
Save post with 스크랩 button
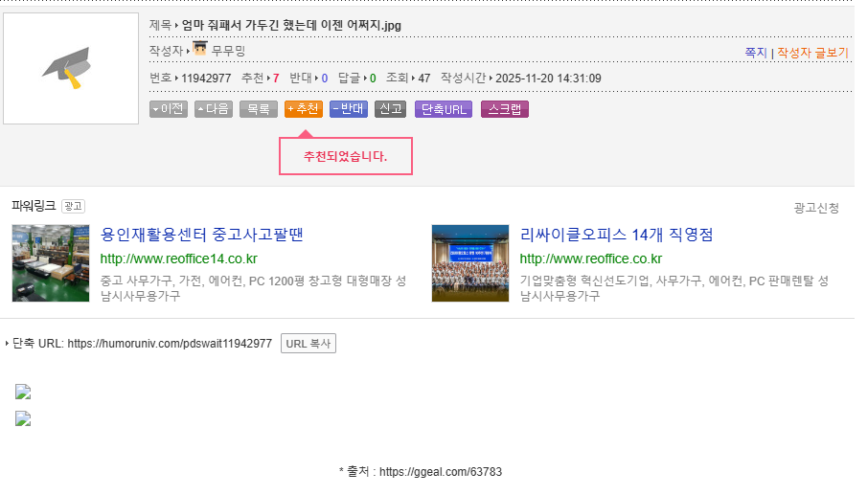505,109
